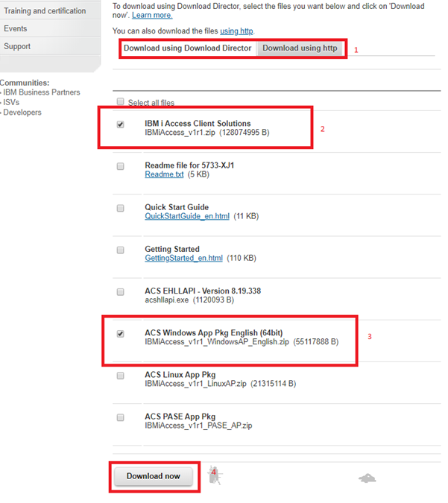Click file name acshllapi.exe

pyautogui.click(x=166, y=300)
